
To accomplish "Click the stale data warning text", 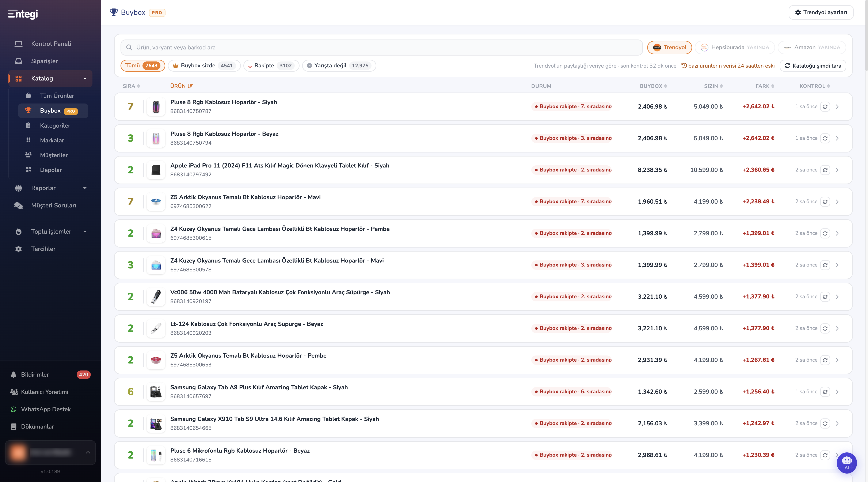I will pos(728,66).
